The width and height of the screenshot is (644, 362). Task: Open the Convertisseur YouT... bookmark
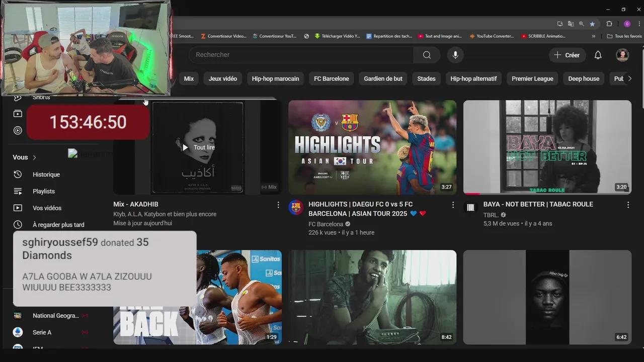pos(275,36)
